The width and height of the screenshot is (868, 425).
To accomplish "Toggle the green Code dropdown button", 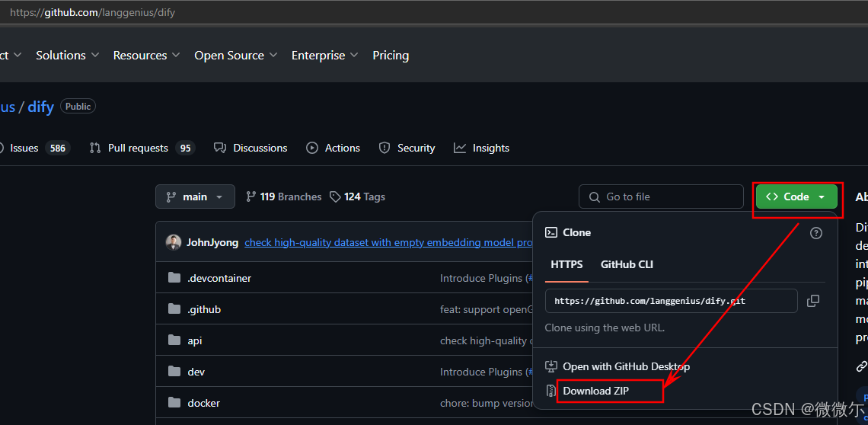I will coord(796,197).
